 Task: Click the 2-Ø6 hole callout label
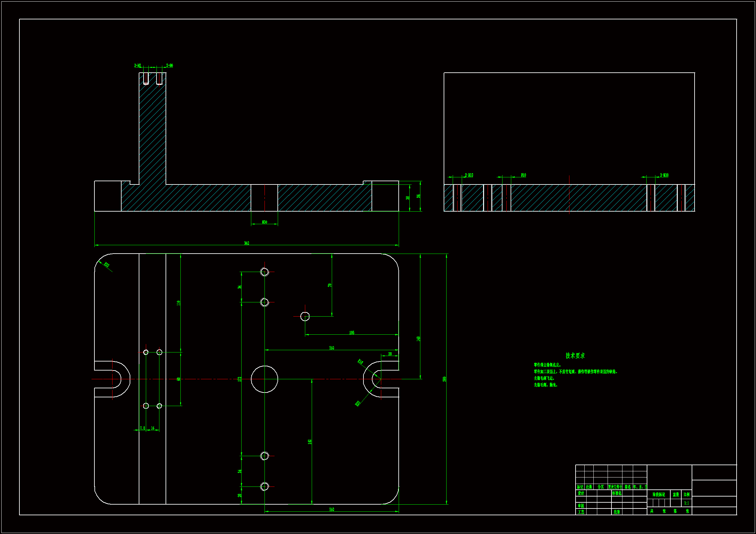pyautogui.click(x=169, y=66)
